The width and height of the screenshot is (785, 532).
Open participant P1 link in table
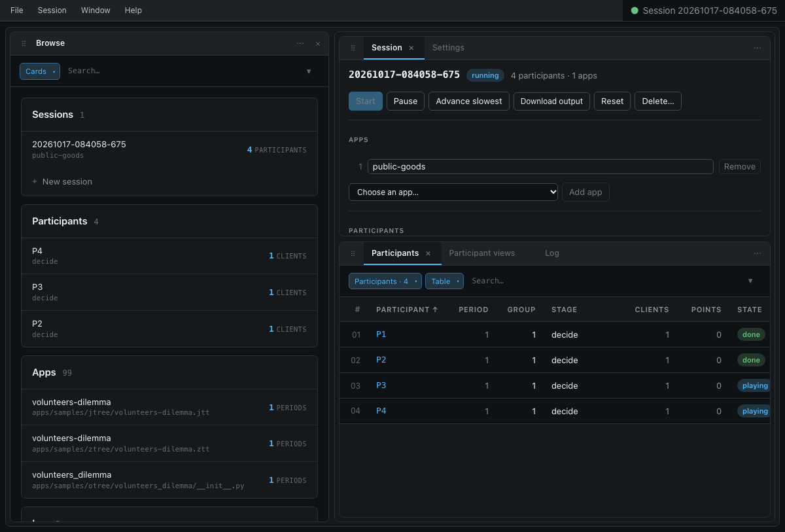coord(381,334)
